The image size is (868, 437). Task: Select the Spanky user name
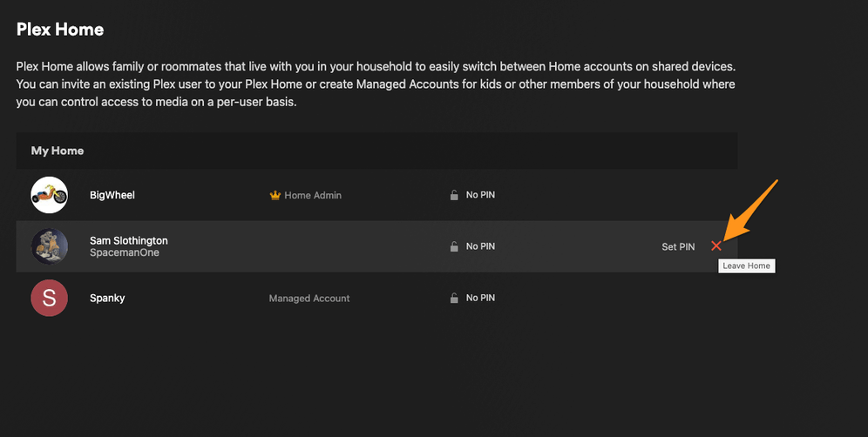point(107,298)
